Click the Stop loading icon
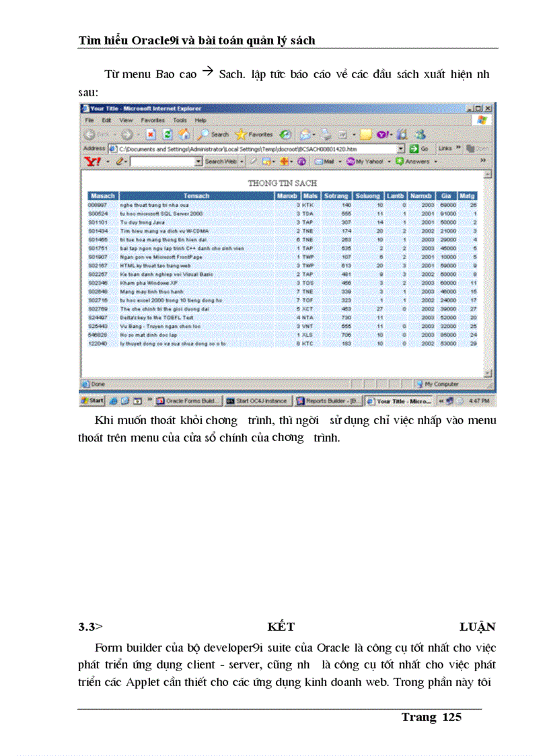The image size is (549, 756). (x=151, y=135)
